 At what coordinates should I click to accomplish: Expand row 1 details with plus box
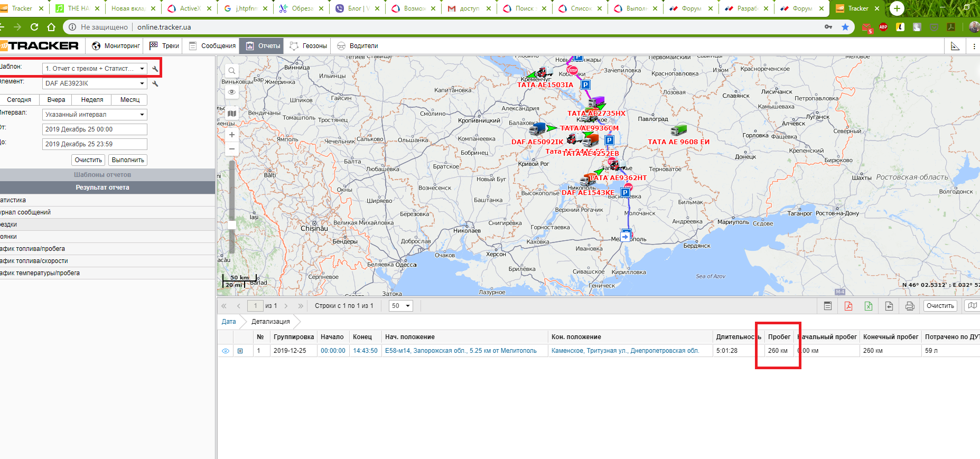point(240,351)
